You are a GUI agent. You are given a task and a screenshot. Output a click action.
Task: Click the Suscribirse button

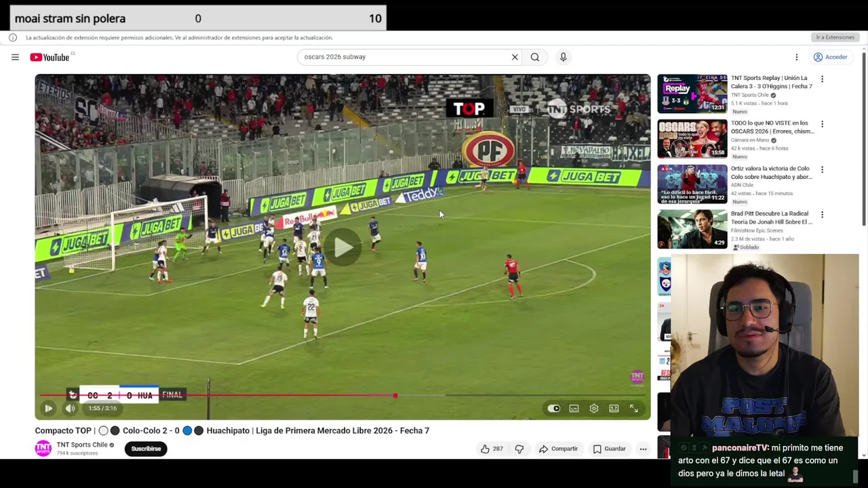coord(146,449)
